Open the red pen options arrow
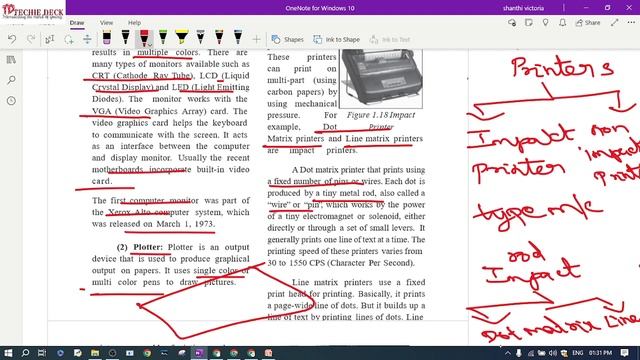This screenshot has width=640, height=360. (149, 44)
